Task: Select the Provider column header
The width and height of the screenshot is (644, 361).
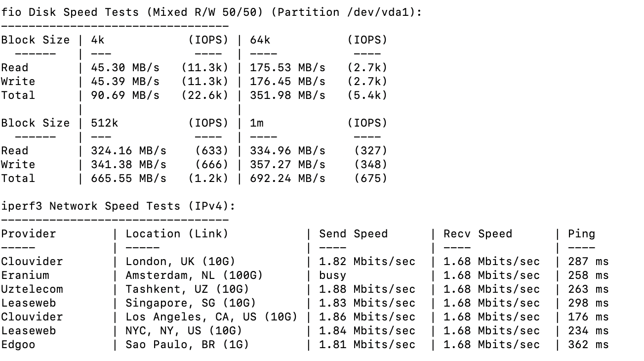Action: click(29, 234)
